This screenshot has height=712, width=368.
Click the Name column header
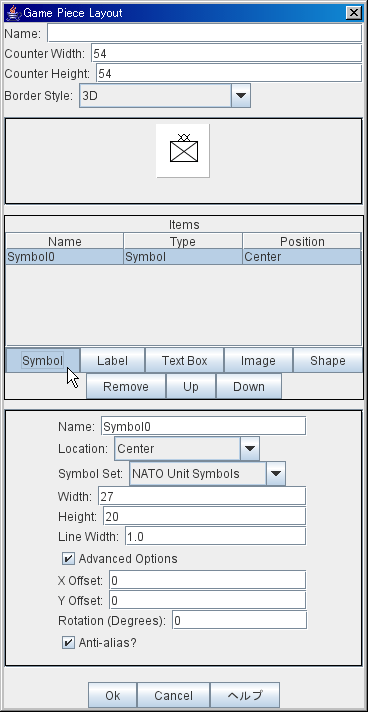point(65,241)
